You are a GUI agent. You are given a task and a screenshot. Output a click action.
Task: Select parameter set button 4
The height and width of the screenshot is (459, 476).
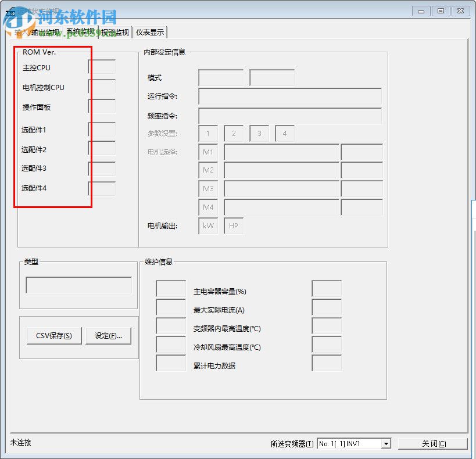tap(284, 133)
